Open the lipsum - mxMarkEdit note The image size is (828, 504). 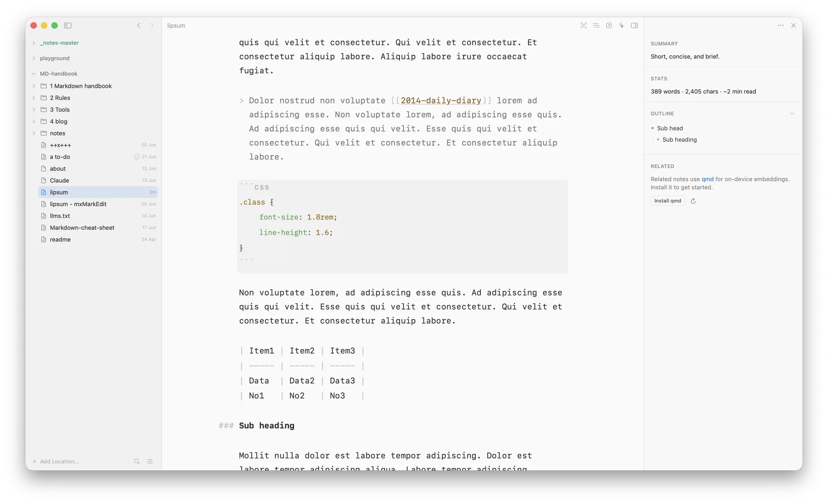point(98,204)
